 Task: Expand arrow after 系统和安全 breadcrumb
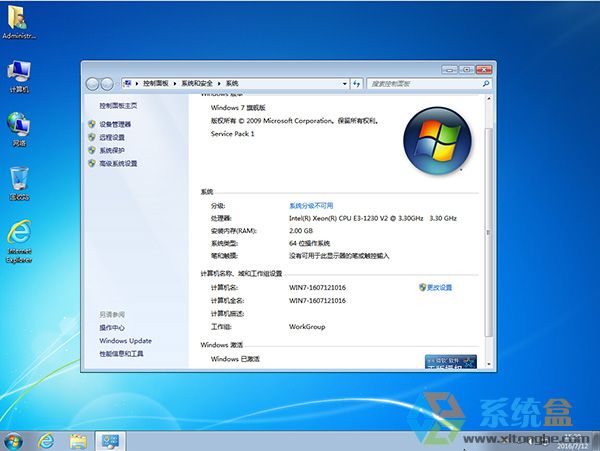tap(219, 83)
